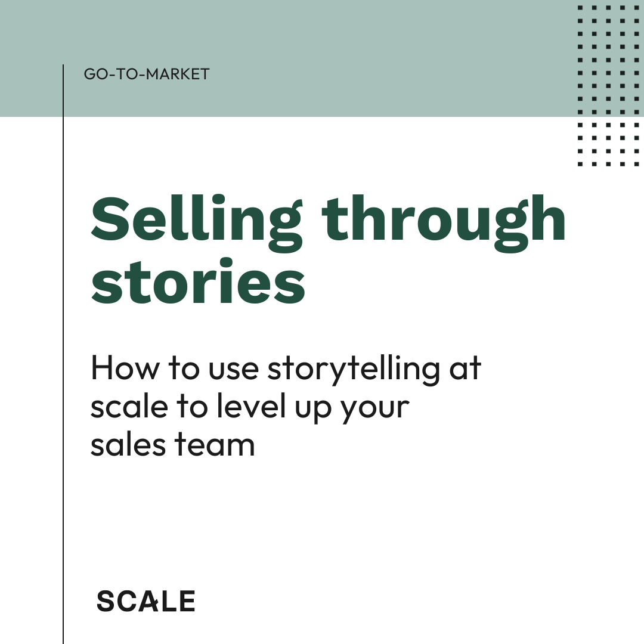The image size is (644, 644).
Task: Select the GO-TO-MARKET category label
Action: click(x=147, y=75)
